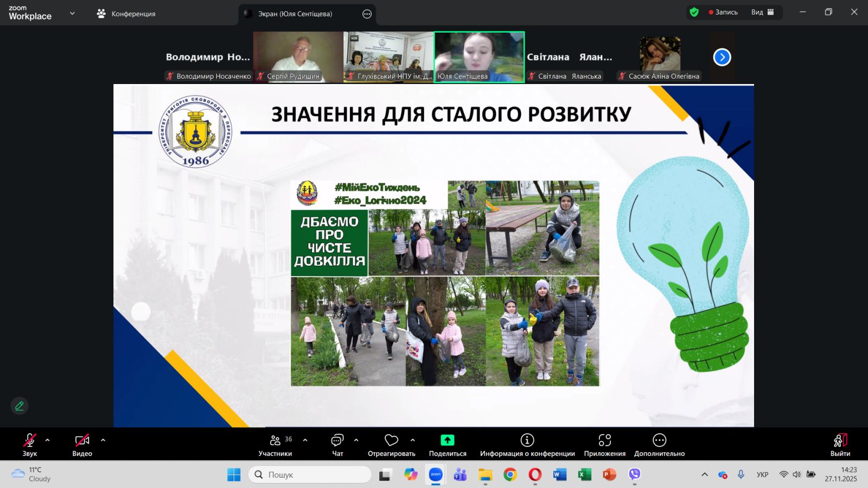
Task: Toggle camera with Видео button
Action: click(x=82, y=440)
